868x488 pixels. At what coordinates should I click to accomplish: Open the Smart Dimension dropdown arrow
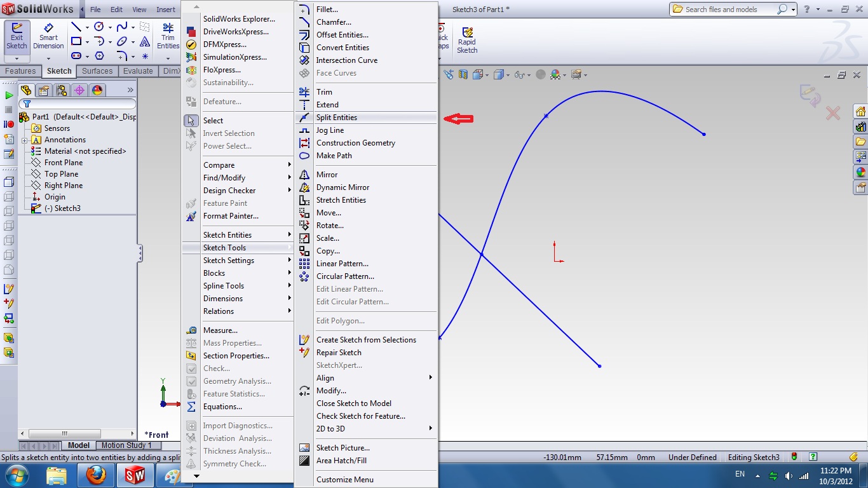48,58
